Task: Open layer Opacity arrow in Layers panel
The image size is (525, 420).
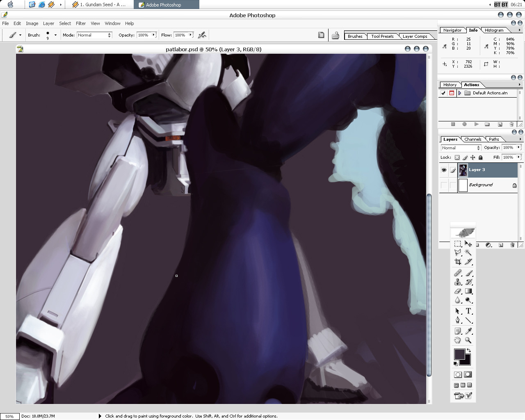Action: point(519,148)
